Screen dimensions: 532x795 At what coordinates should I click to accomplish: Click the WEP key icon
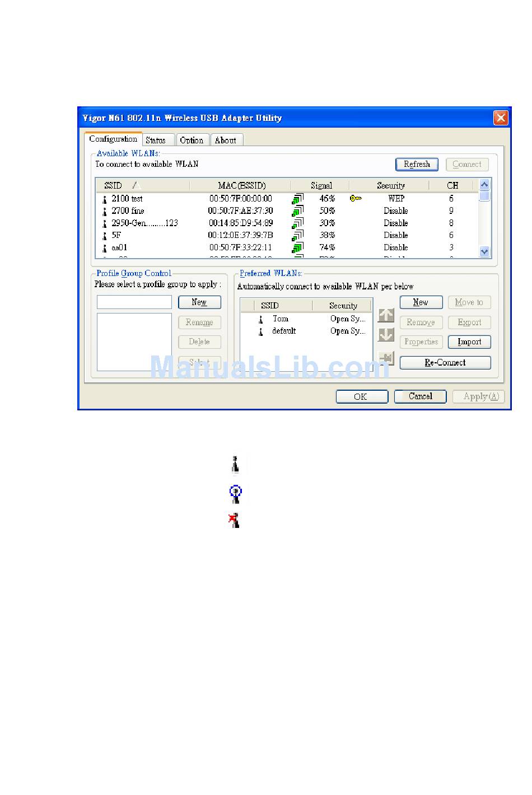[356, 198]
